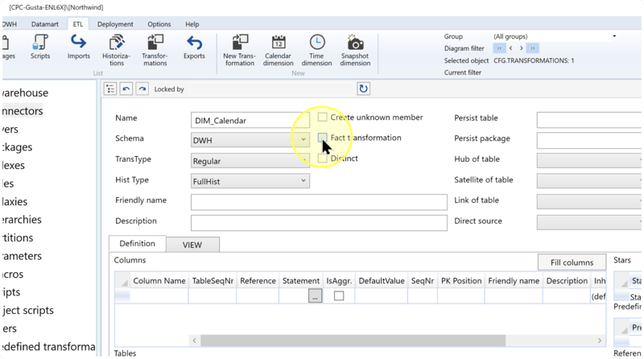
Task: Open Satellite of table dropdown
Action: (589, 181)
